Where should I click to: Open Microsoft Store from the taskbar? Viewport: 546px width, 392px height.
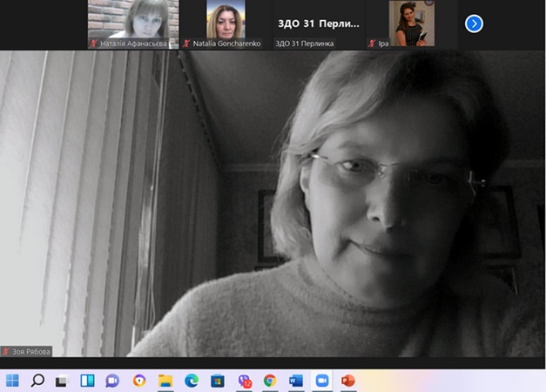click(x=218, y=381)
